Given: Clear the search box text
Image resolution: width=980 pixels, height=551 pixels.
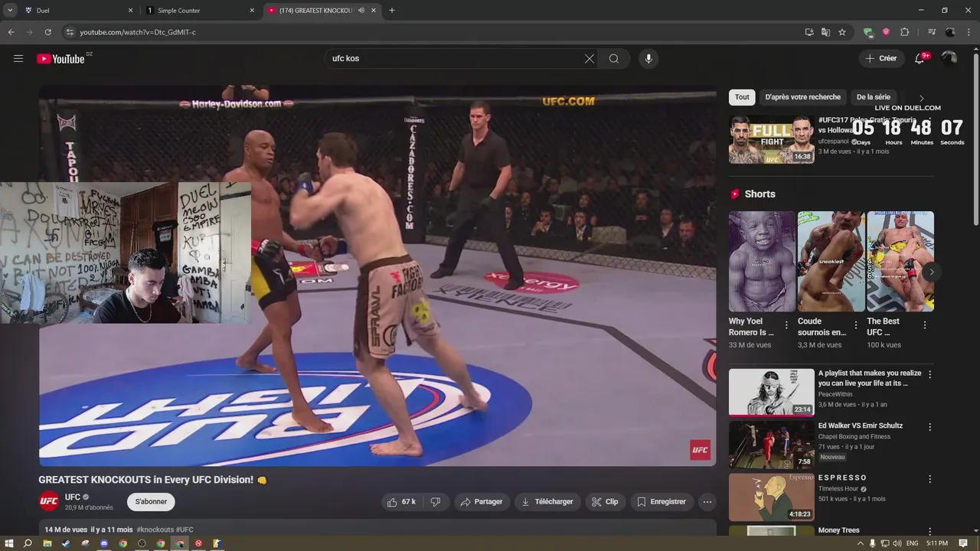Looking at the screenshot, I should coord(590,58).
